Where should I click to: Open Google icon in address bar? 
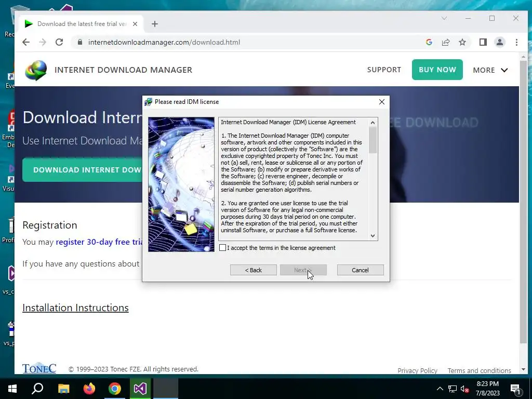point(429,42)
